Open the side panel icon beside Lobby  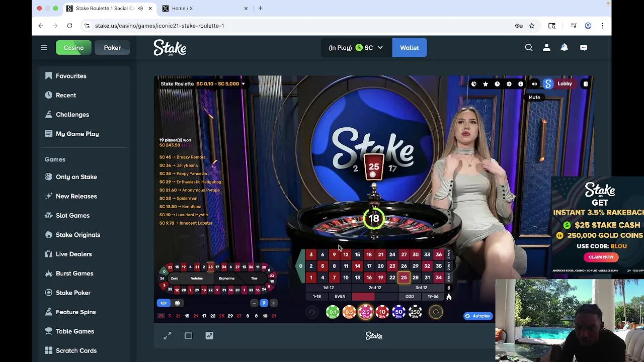coord(586,84)
